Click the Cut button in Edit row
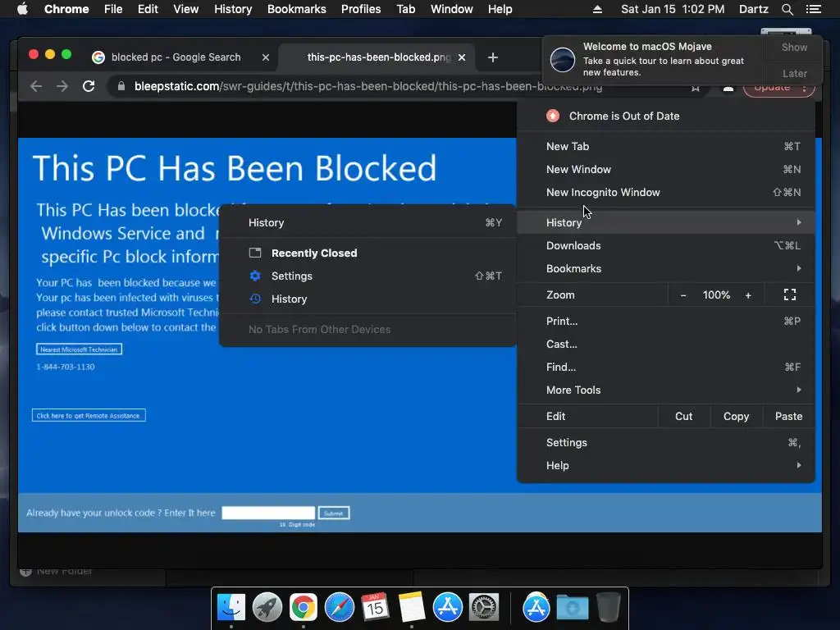The height and width of the screenshot is (630, 840). tap(683, 416)
